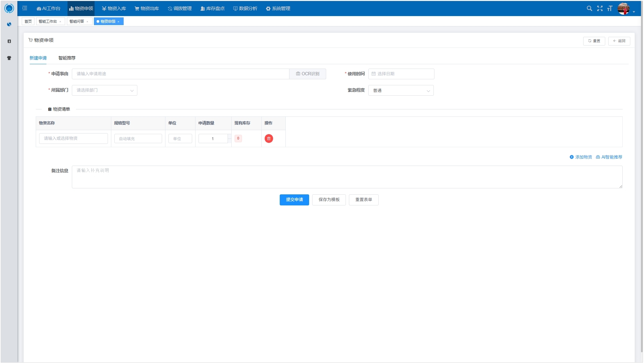Close the 智能问答 page tab

click(x=88, y=22)
